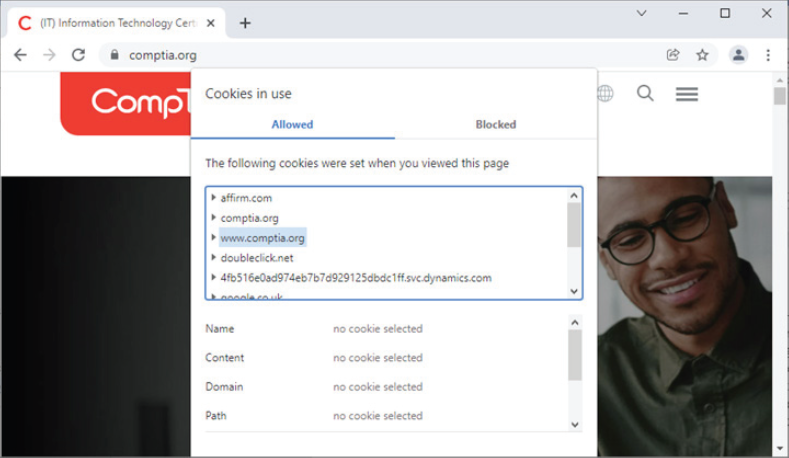Click the cookie details scrollbar thumb
This screenshot has width=789, height=458.
(575, 355)
